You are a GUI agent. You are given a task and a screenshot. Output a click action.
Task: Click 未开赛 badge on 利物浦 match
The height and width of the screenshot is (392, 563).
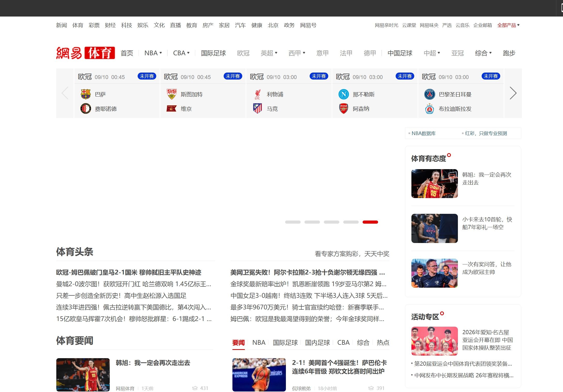coord(319,76)
